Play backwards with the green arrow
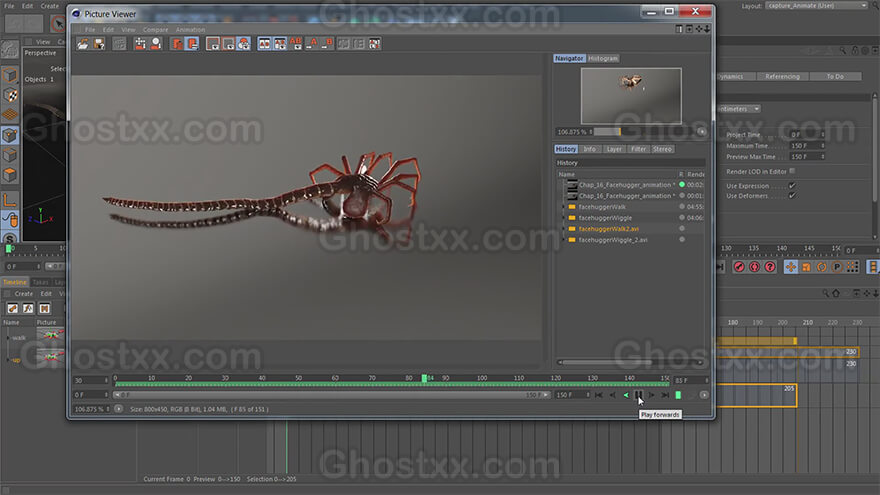This screenshot has height=495, width=880. 626,395
